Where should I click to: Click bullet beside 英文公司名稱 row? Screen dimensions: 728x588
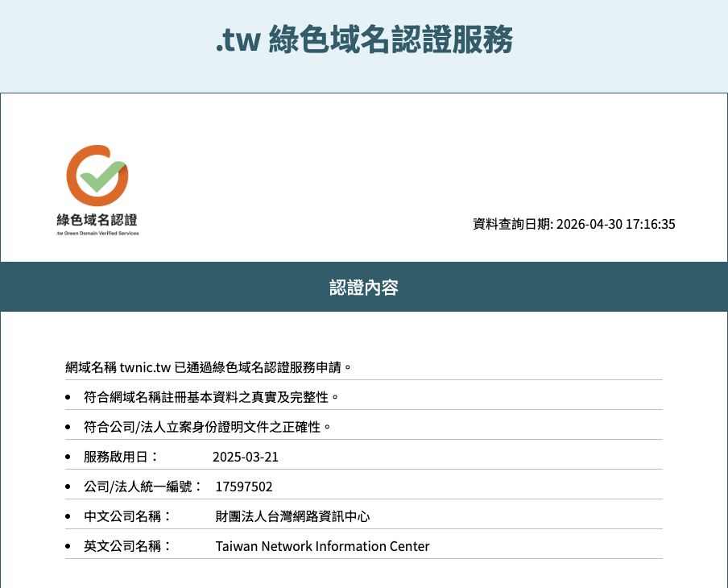[68, 546]
